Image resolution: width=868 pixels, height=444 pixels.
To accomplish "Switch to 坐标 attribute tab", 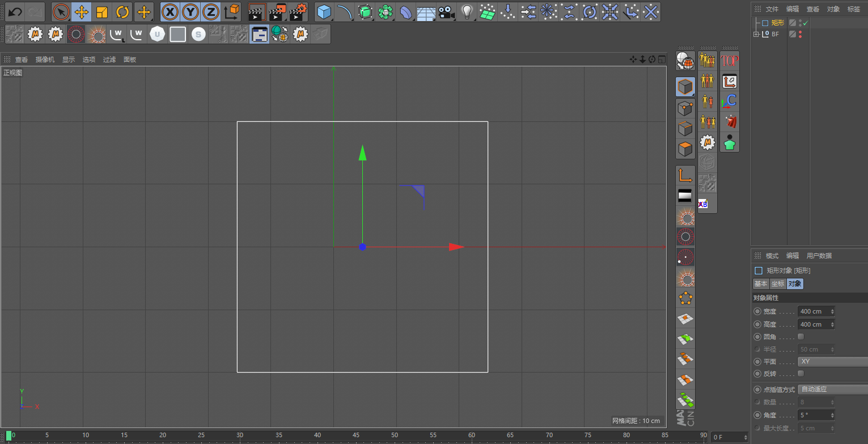I will tap(777, 284).
